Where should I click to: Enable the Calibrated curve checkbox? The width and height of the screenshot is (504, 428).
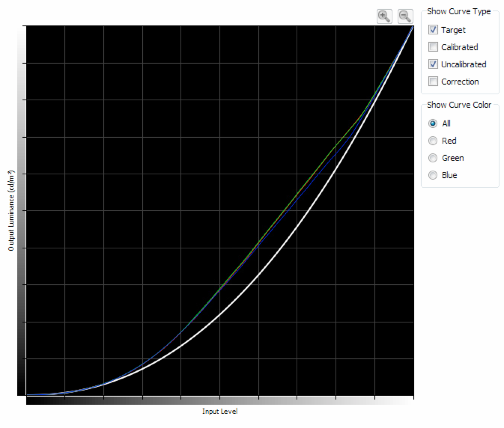pos(433,47)
